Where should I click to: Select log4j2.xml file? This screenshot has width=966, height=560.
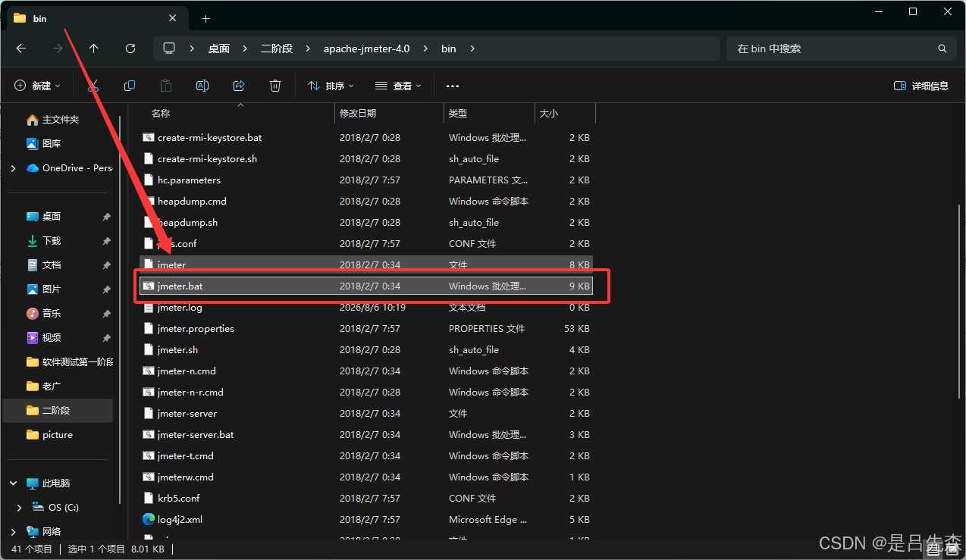(366, 520)
